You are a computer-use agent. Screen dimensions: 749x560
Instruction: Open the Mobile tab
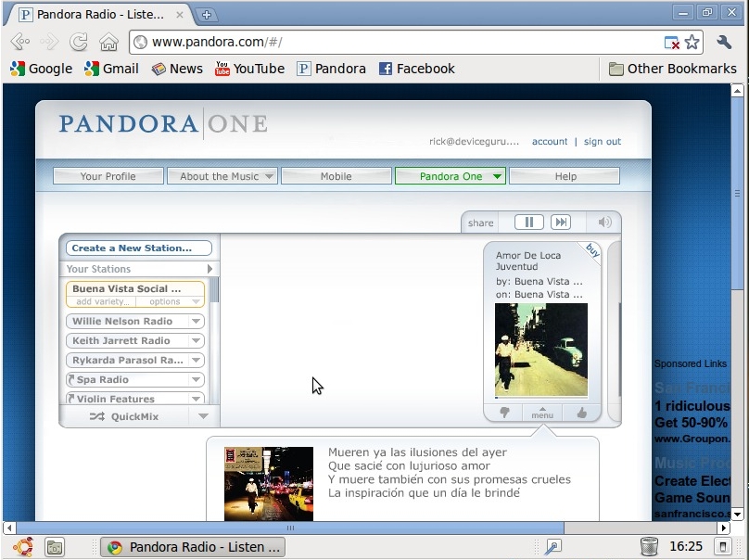pyautogui.click(x=336, y=176)
